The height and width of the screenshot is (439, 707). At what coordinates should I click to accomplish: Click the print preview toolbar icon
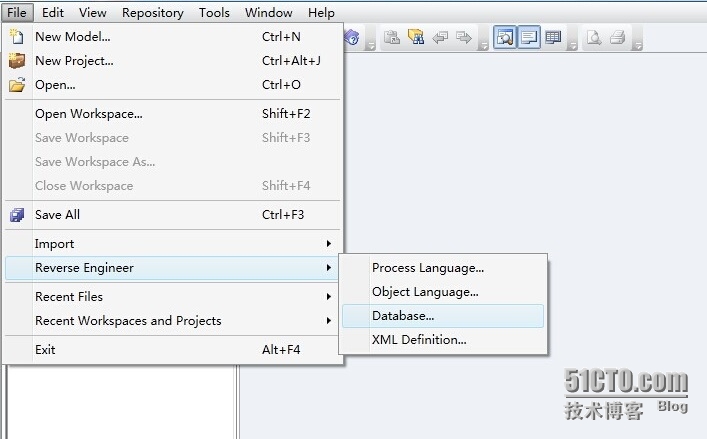coord(594,37)
